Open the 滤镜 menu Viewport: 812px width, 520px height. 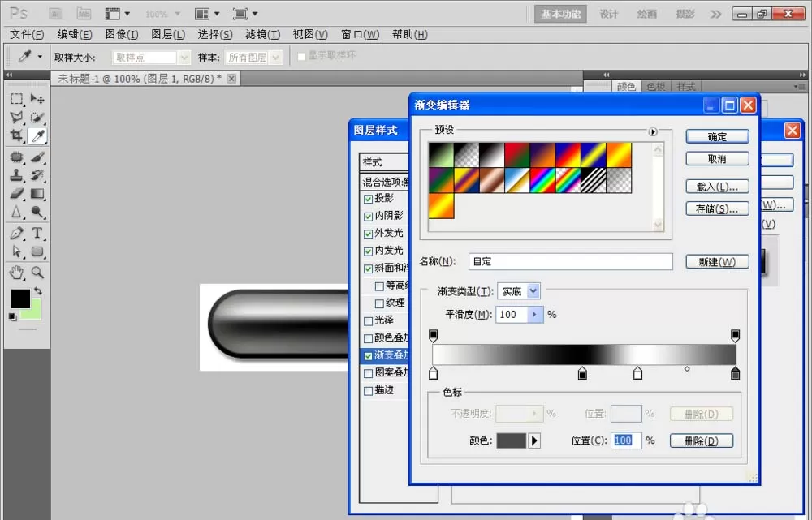(x=262, y=34)
